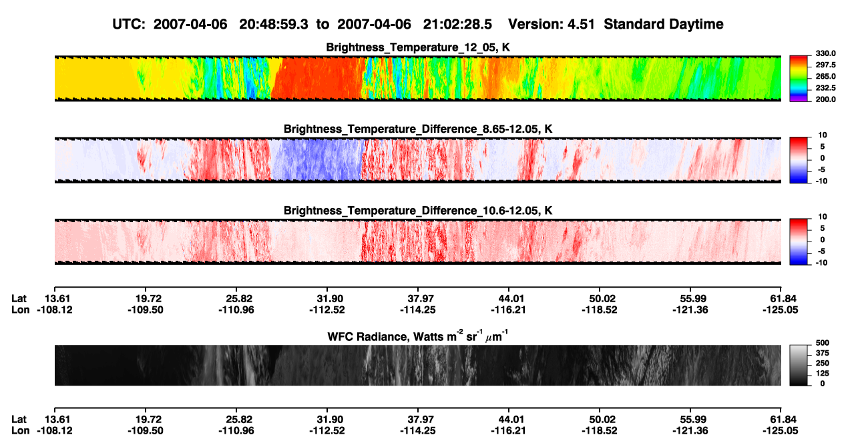The image size is (868, 445).
Task: Select the Brightness_Temperature_Difference_8.65-12.05 panel title
Action: pyautogui.click(x=418, y=129)
